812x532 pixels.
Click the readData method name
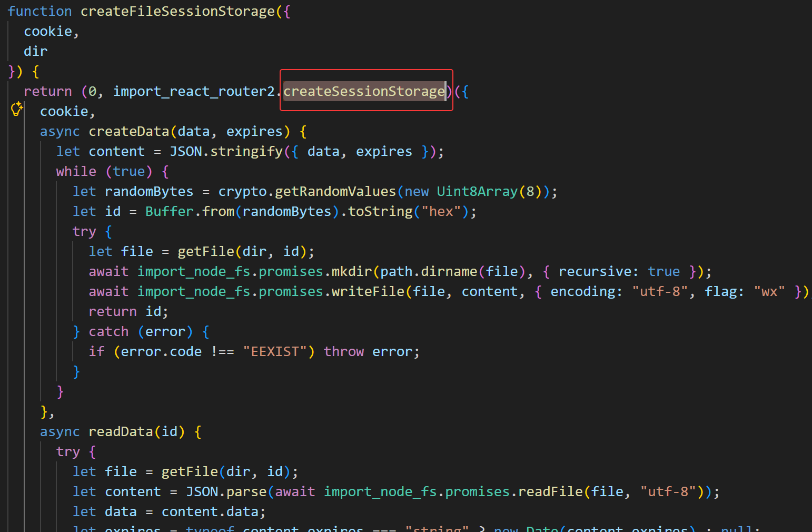pyautogui.click(x=121, y=432)
